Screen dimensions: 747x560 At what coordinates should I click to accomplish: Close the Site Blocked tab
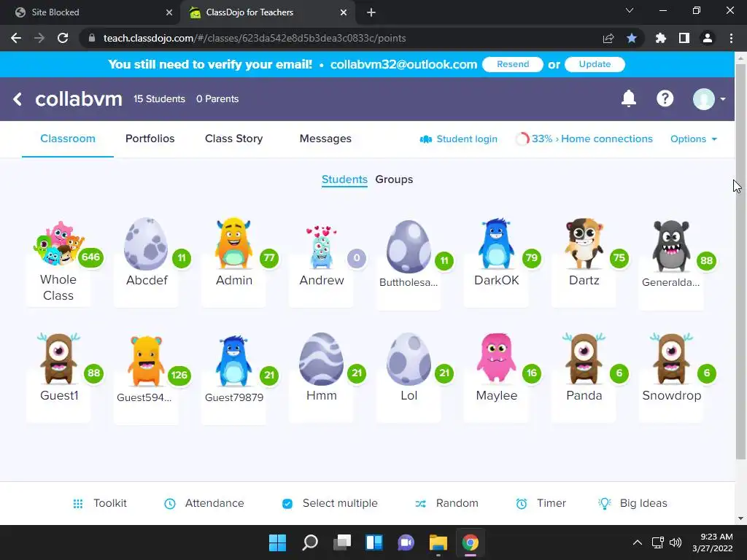coord(169,12)
